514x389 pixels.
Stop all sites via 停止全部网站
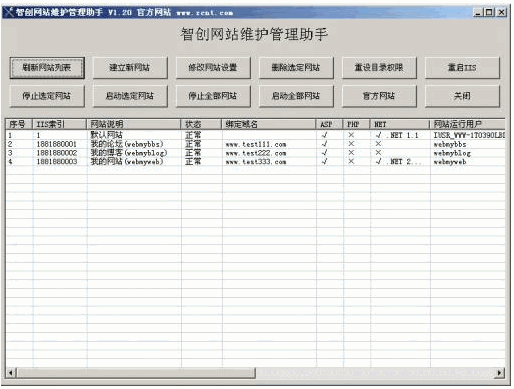point(213,96)
